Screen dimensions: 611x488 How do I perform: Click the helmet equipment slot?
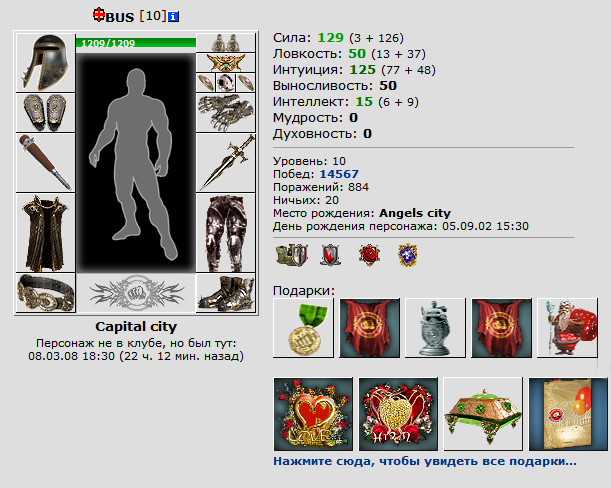click(46, 63)
